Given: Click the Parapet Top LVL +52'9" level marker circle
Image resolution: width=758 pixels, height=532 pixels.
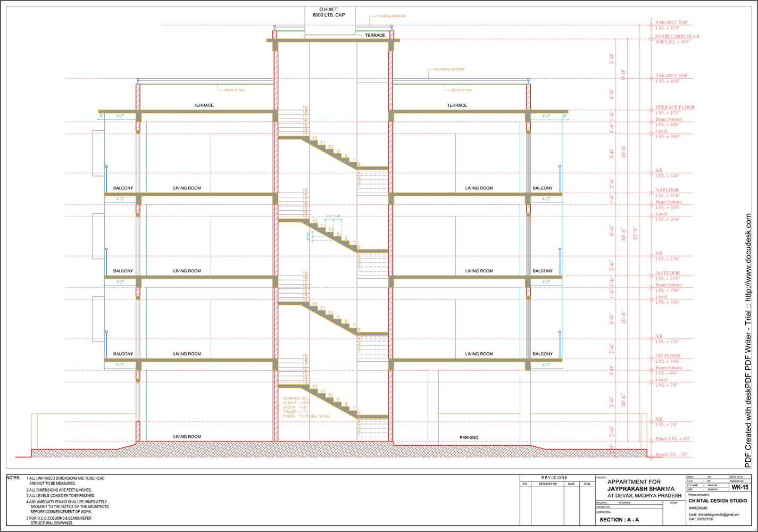Looking at the screenshot, I should tap(651, 25).
